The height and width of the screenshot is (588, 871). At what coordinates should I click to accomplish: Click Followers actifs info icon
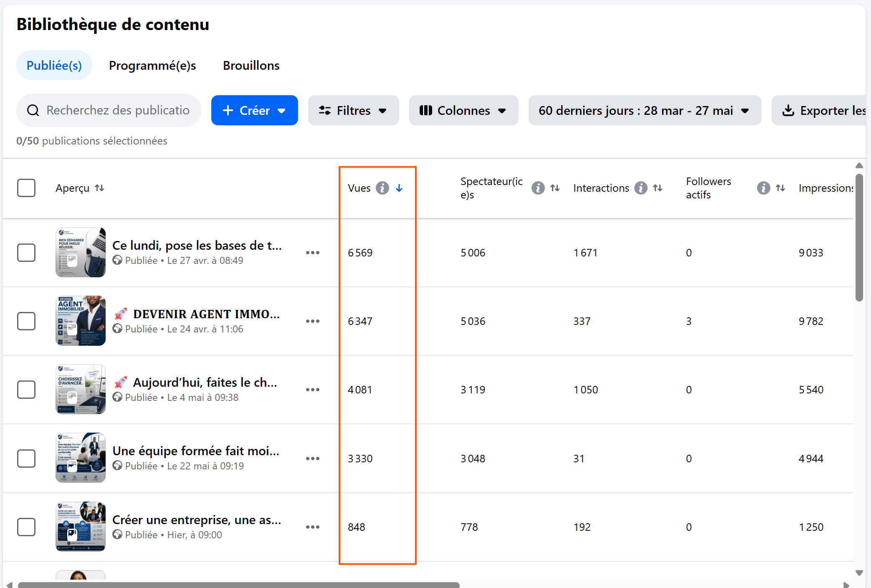pos(763,188)
